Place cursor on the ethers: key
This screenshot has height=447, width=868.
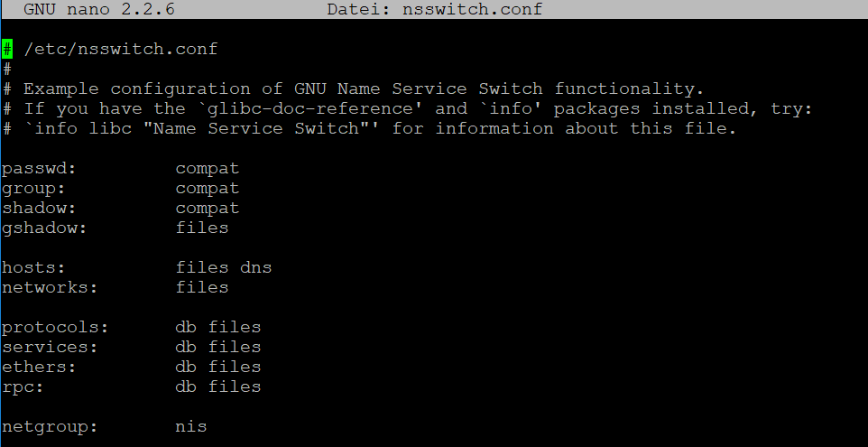coord(39,368)
